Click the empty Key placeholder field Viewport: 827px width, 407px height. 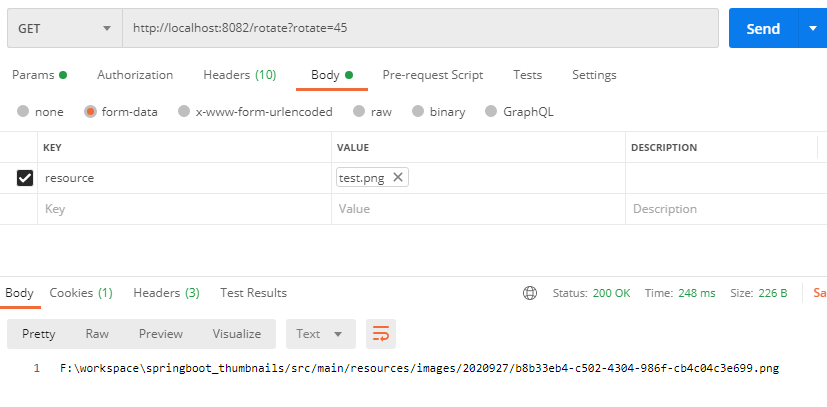click(184, 209)
